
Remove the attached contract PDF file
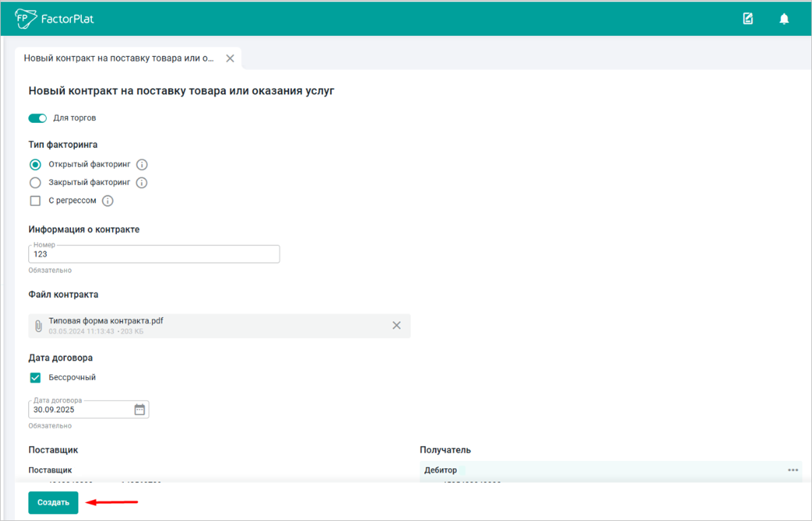coord(397,326)
